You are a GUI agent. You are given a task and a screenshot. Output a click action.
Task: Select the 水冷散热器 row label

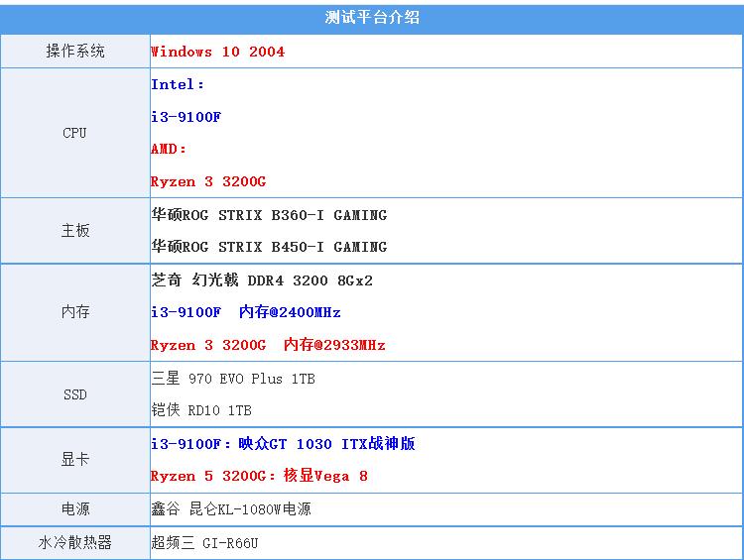(x=75, y=542)
